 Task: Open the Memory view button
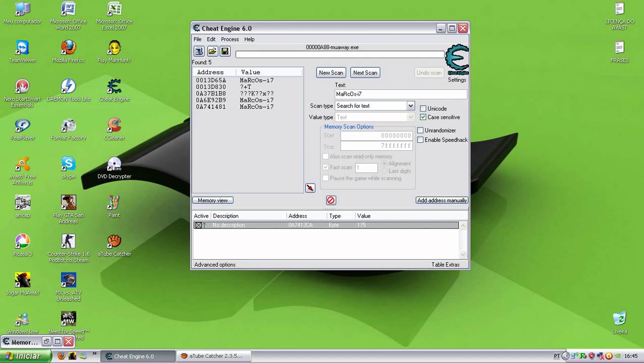coord(212,200)
